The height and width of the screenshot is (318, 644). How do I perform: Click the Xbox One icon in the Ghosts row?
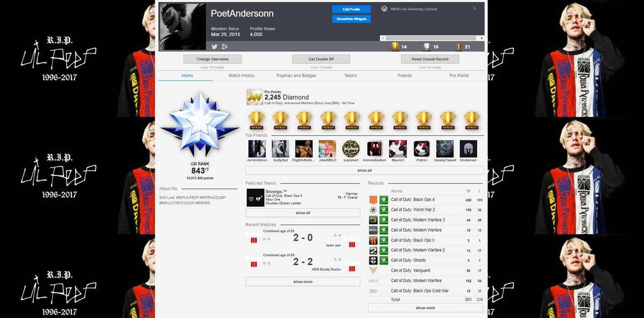pyautogui.click(x=384, y=260)
